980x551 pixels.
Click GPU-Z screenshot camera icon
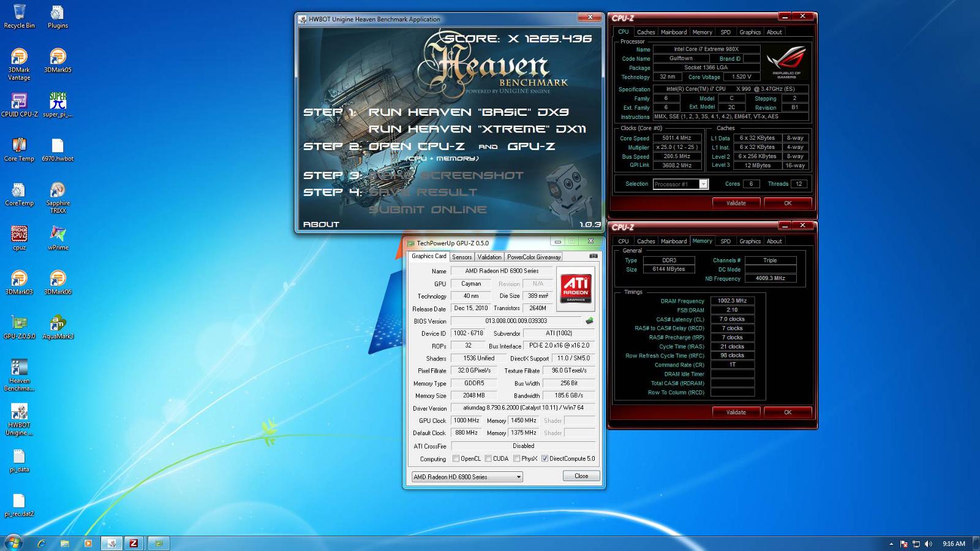coord(593,256)
